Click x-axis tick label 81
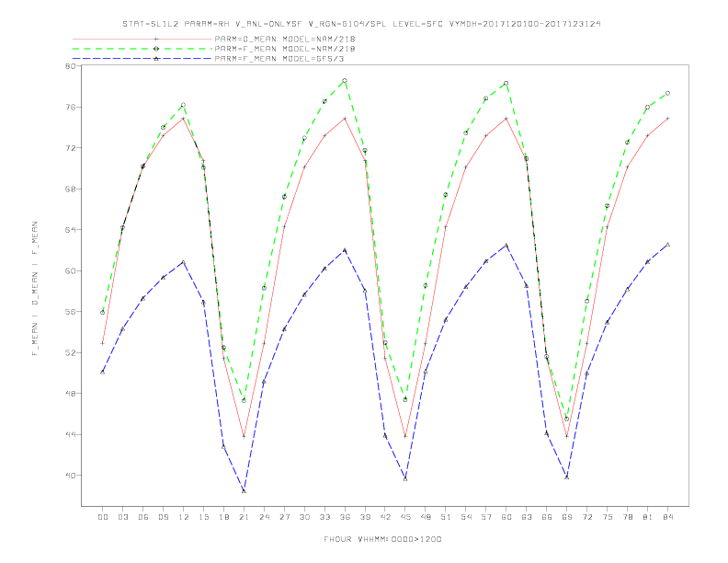Screen dimensions: 728x563 [648, 517]
